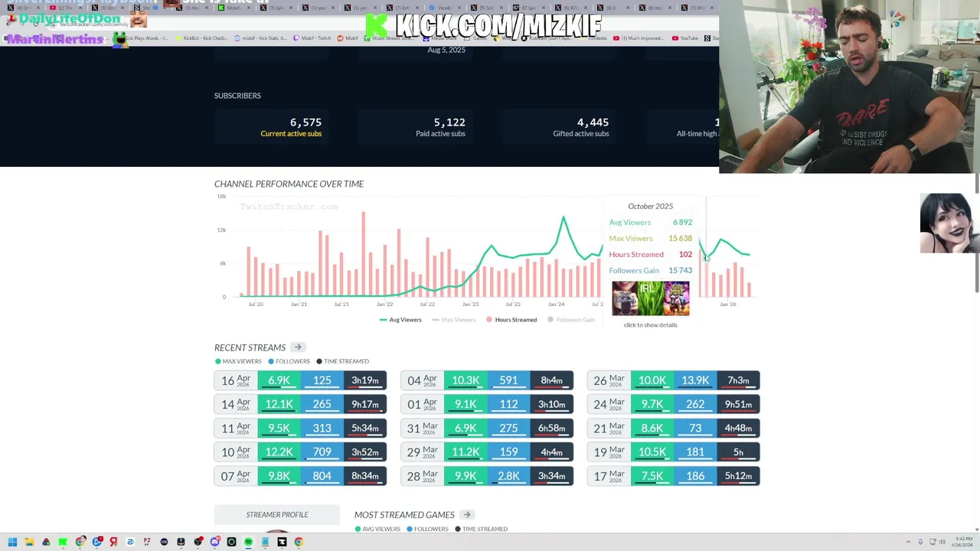Viewport: 980px width, 551px height.
Task: Open the 31 Mar stream row
Action: (x=487, y=428)
